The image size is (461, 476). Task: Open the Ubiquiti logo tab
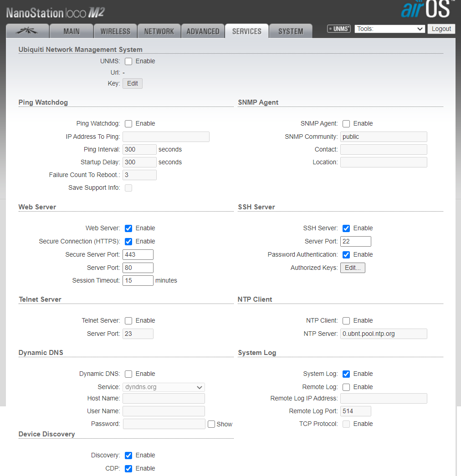pos(27,31)
